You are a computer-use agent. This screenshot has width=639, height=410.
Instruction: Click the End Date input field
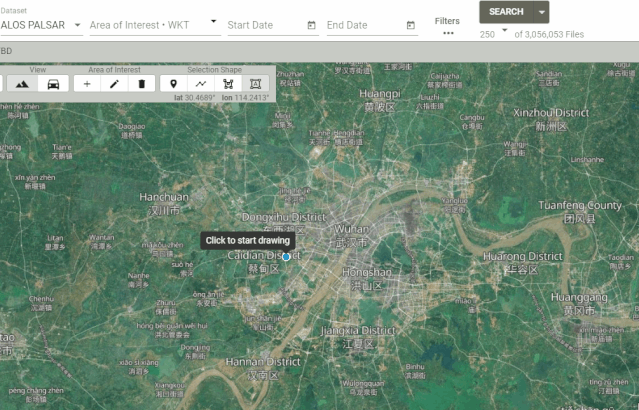366,25
